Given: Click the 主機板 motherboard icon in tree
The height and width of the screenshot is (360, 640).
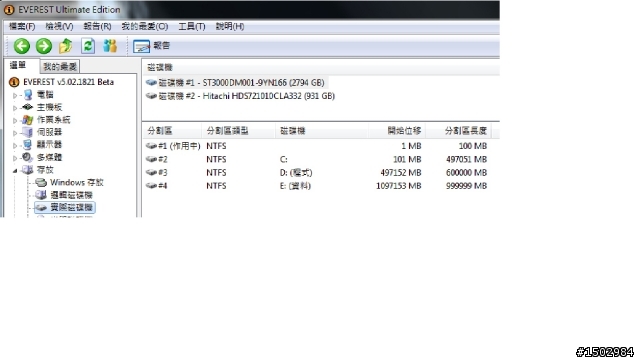Looking at the screenshot, I should coord(28,107).
